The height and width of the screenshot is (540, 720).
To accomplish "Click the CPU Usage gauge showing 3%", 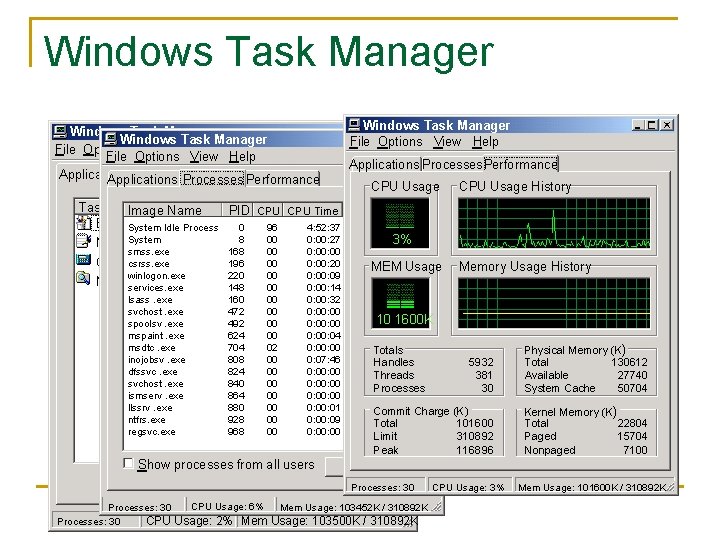I will (x=400, y=223).
